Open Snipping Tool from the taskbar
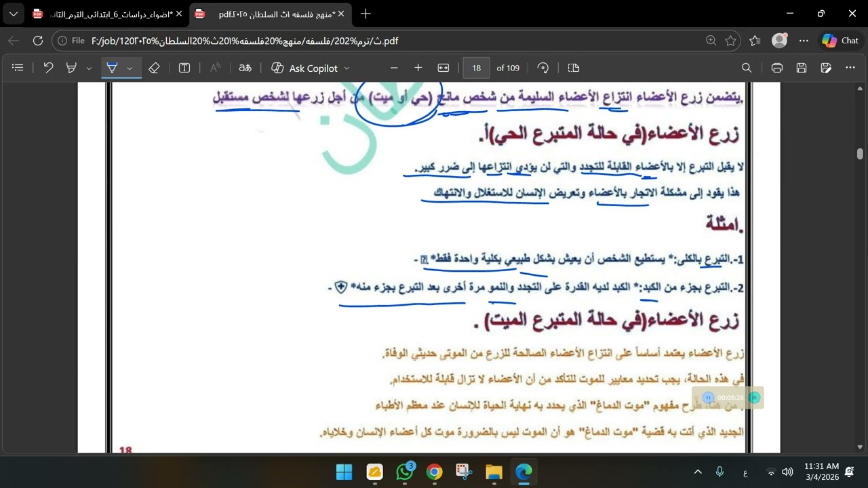 [x=464, y=472]
